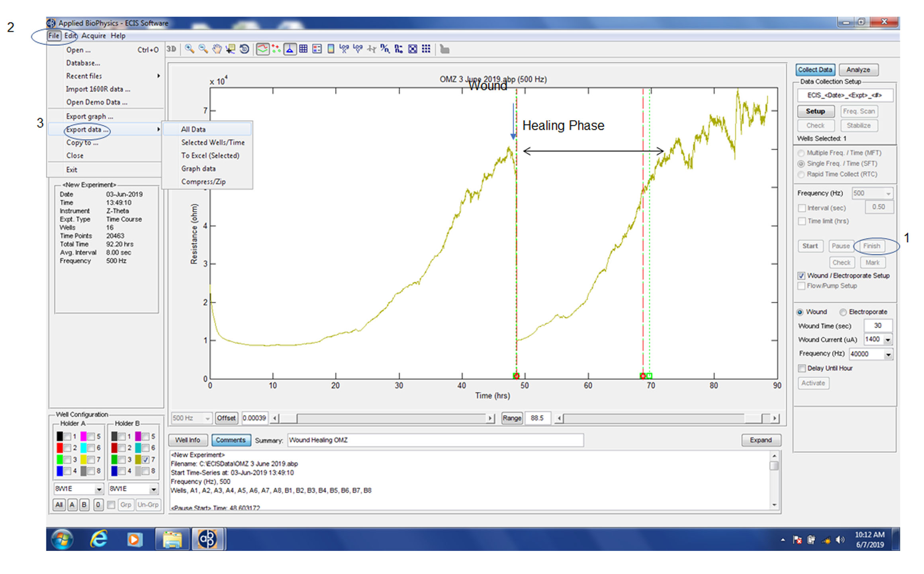Screen dimensions: 924x574
Task: Click Holder A yellow well 7 swatch
Action: coord(84,459)
